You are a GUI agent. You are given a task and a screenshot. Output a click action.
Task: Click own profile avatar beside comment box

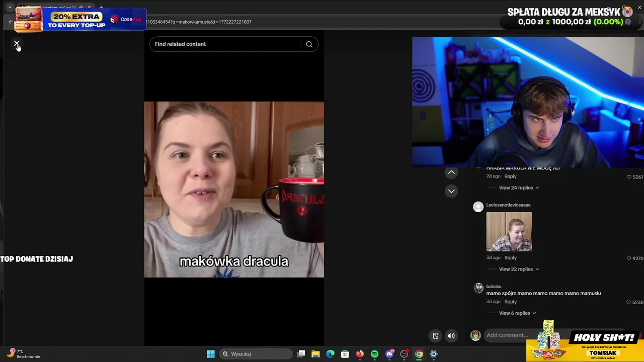click(475, 335)
